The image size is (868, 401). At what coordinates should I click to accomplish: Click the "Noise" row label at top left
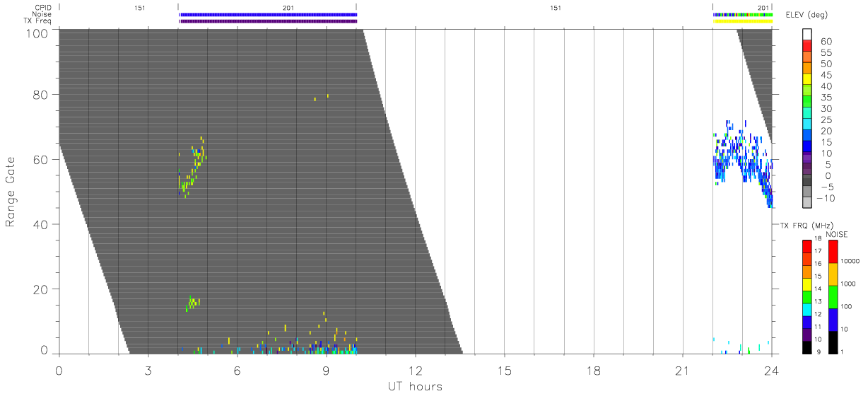coord(42,14)
